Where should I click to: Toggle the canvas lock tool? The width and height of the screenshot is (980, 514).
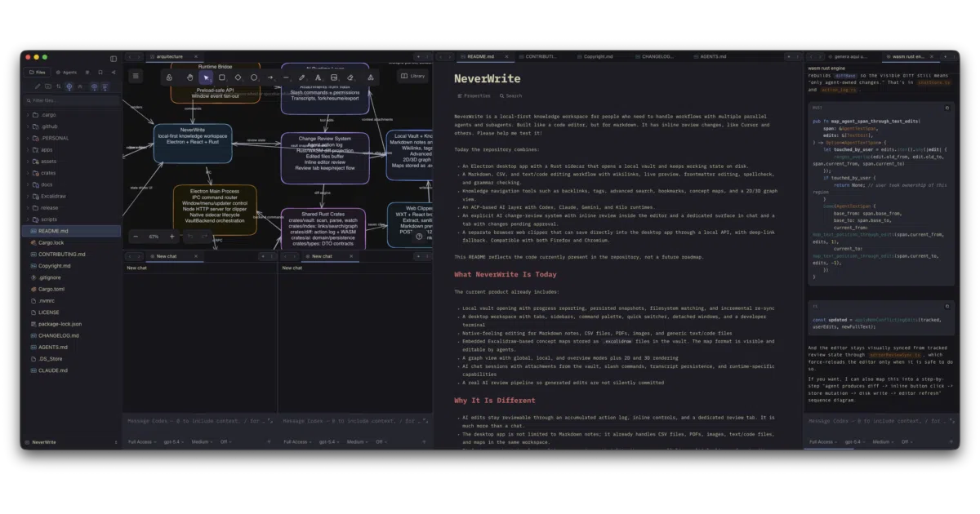coord(168,78)
